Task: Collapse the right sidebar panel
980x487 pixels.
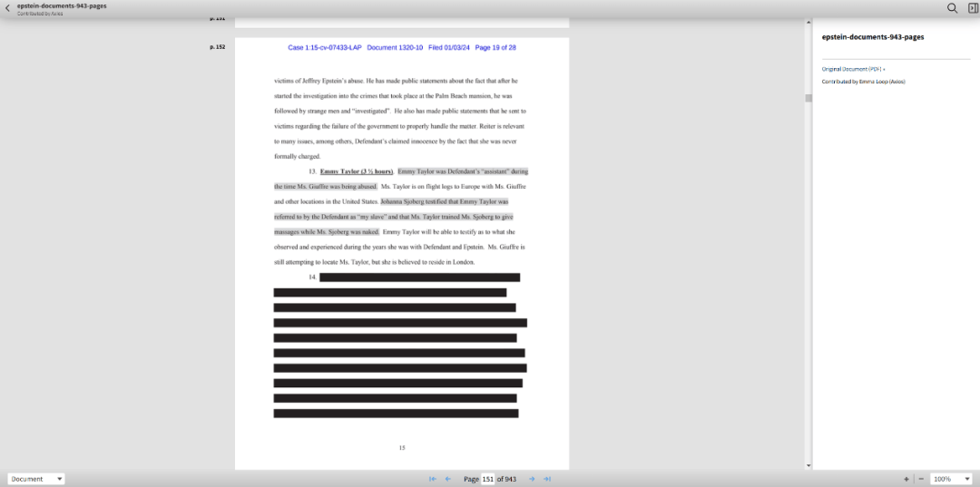Action: (973, 8)
